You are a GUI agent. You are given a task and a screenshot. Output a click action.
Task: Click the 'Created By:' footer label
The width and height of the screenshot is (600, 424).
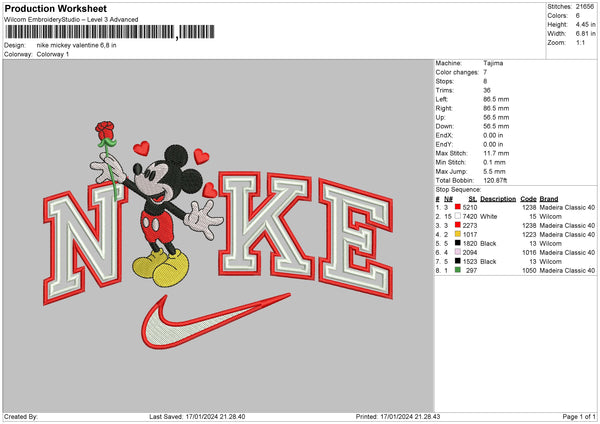click(x=21, y=416)
